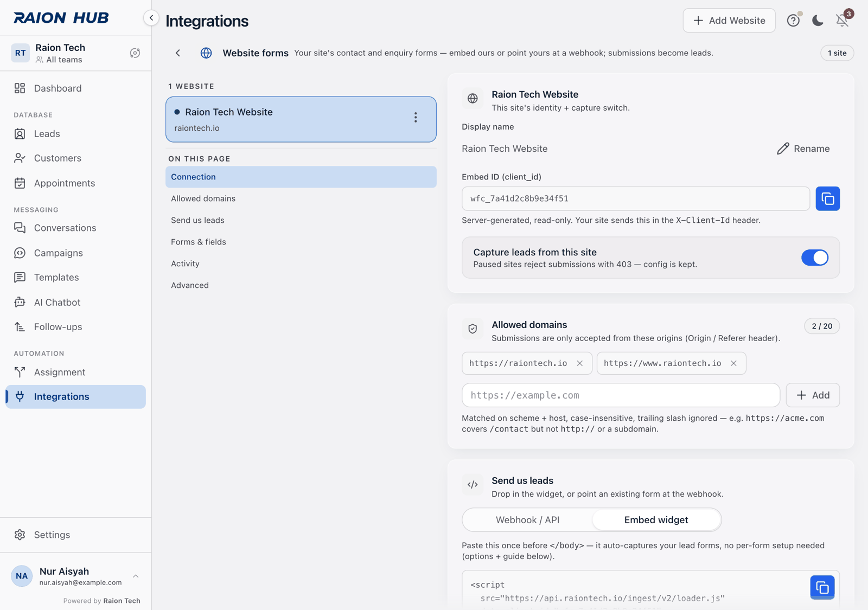Switch to the Webhook / API tab
Image resolution: width=868 pixels, height=610 pixels.
click(527, 520)
